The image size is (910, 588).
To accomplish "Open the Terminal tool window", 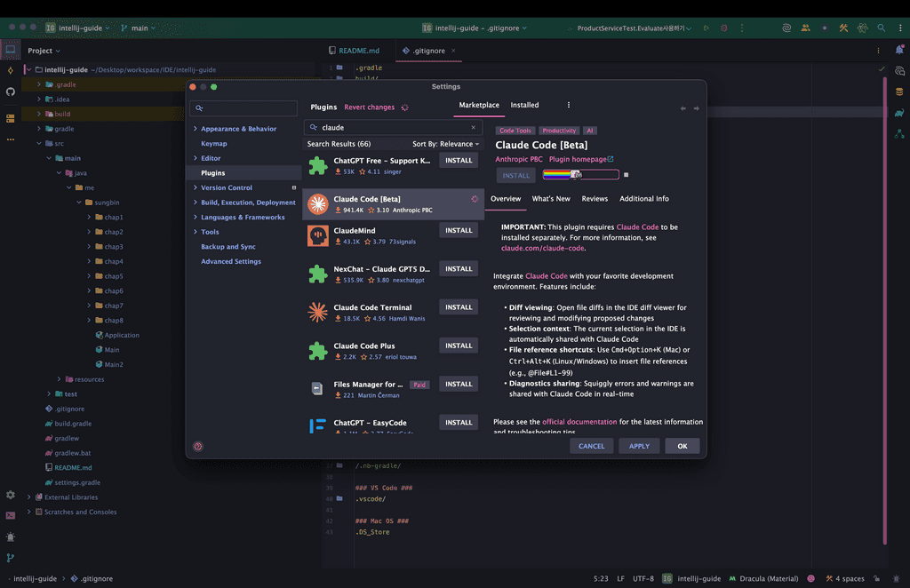I will tap(11, 515).
